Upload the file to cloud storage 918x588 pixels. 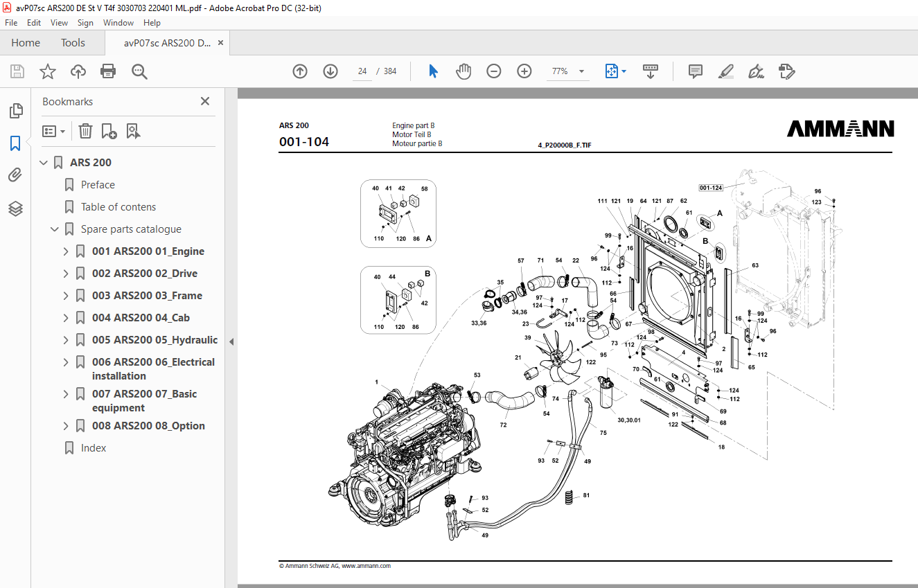point(78,71)
